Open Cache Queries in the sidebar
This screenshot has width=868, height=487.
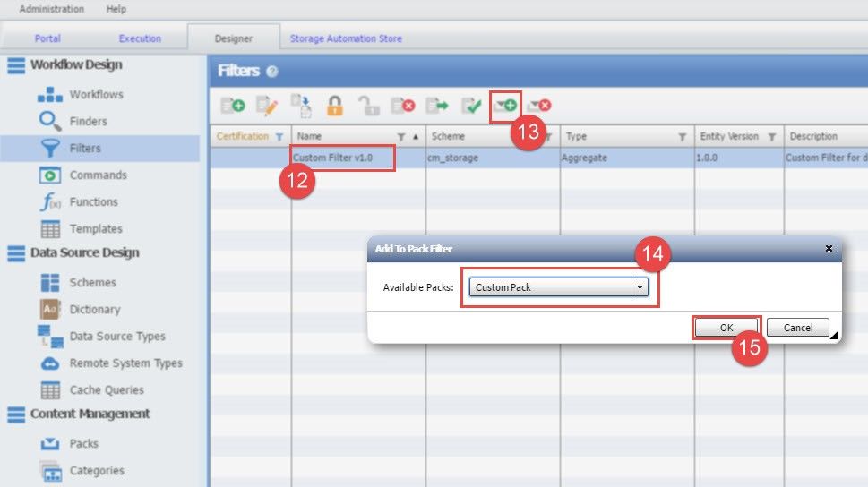(107, 389)
